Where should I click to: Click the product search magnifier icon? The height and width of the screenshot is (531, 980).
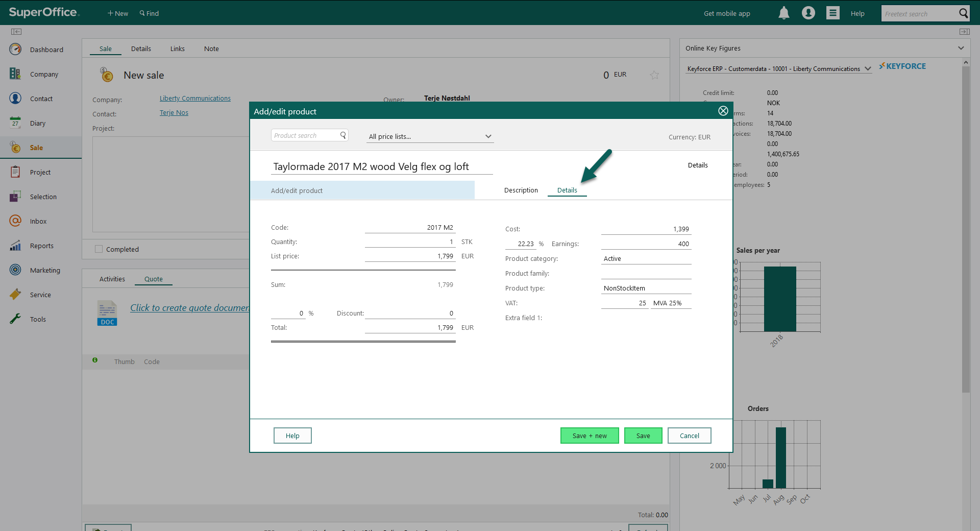(343, 135)
